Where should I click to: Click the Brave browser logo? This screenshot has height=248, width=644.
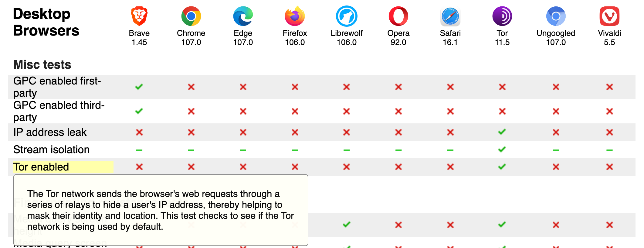[139, 16]
